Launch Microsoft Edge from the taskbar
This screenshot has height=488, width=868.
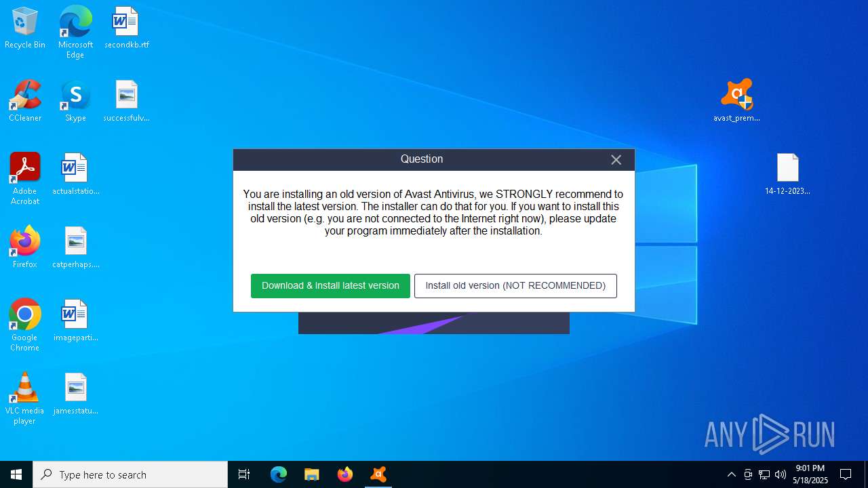[279, 474]
